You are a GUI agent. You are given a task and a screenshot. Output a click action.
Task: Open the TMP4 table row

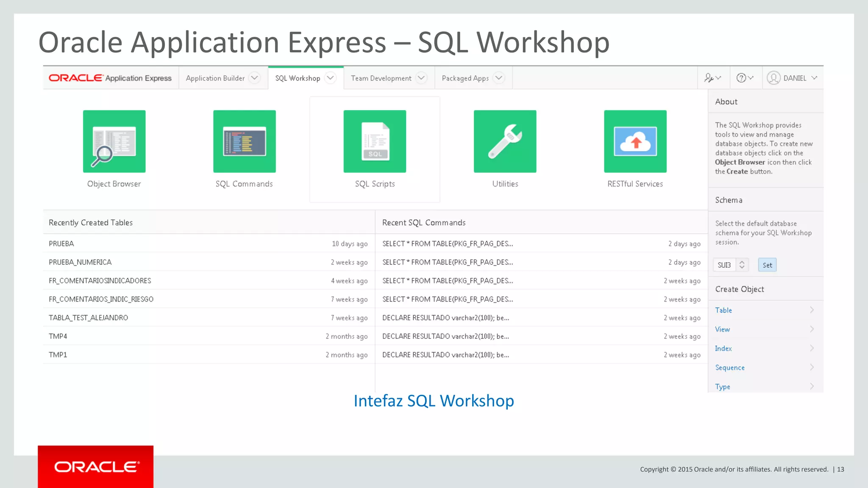[x=209, y=336]
